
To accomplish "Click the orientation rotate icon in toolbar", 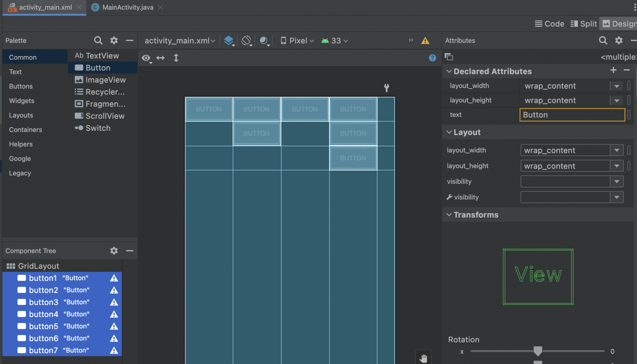I will point(246,40).
